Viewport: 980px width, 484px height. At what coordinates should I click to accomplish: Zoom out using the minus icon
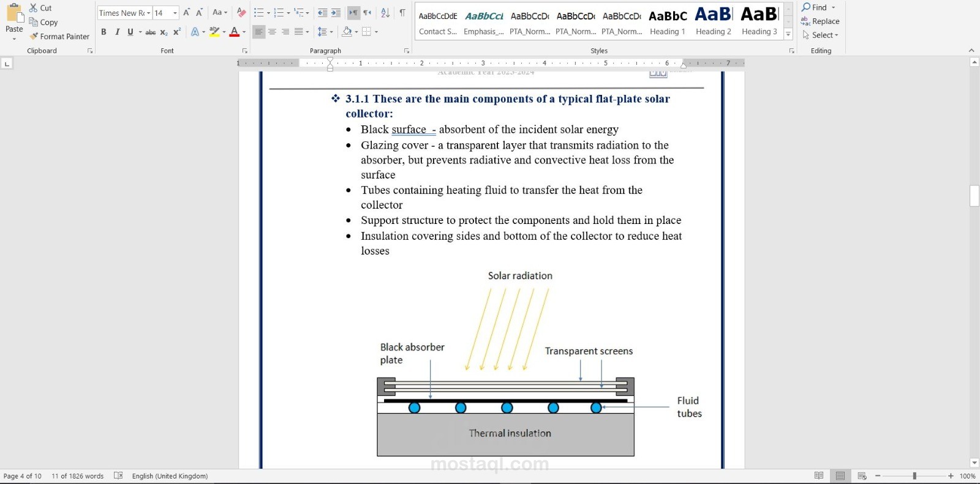point(878,476)
